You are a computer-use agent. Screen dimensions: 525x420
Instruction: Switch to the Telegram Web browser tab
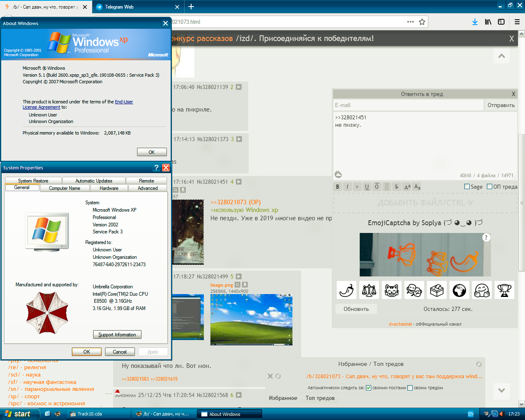pos(137,7)
